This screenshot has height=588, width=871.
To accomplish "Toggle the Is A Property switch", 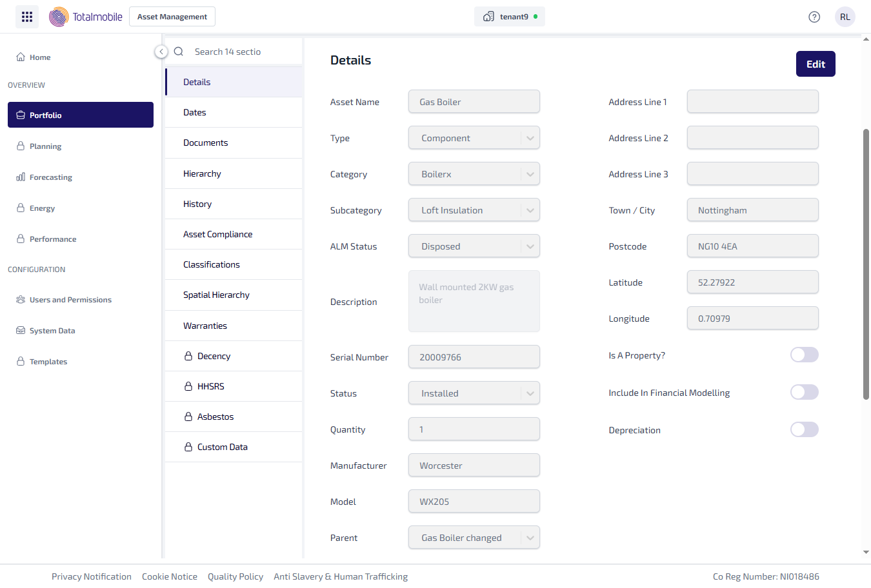I will (x=804, y=355).
